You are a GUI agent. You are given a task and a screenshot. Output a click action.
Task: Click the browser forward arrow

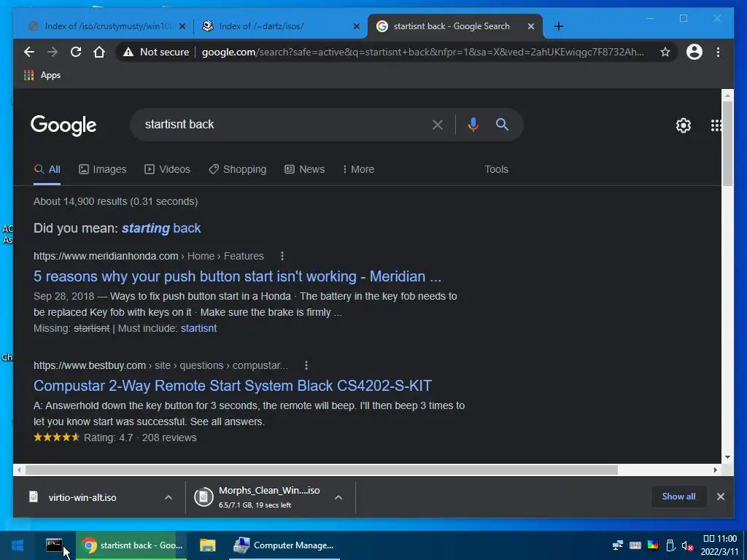tap(53, 52)
